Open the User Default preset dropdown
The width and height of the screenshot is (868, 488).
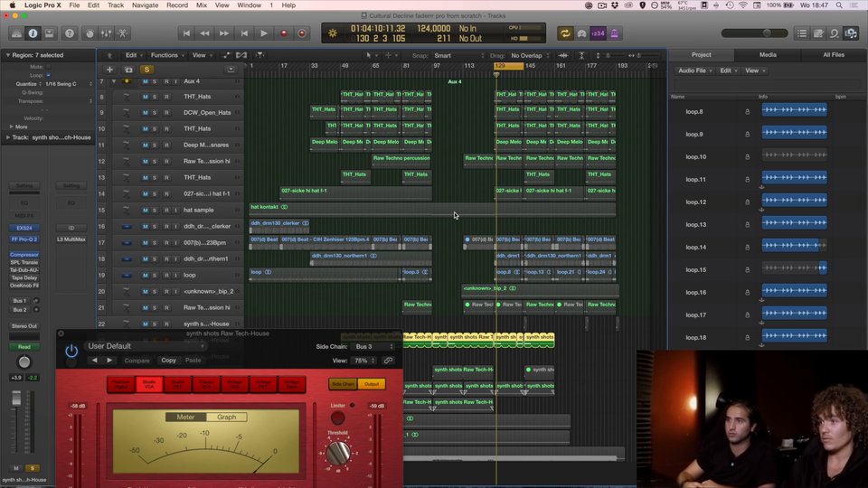coord(146,346)
